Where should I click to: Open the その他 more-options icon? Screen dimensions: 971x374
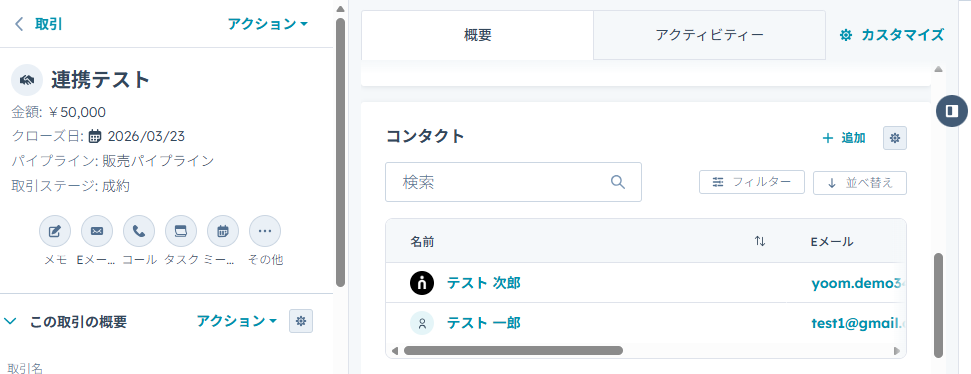[265, 232]
